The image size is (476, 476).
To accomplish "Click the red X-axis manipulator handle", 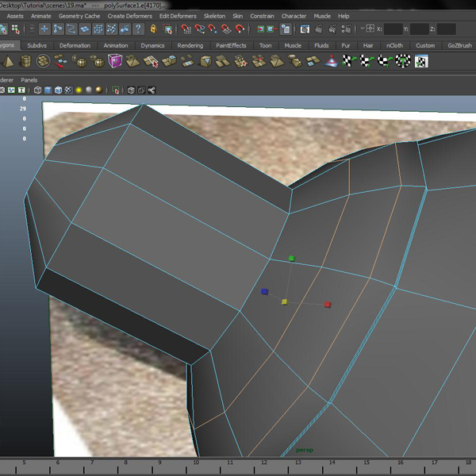I will [327, 305].
